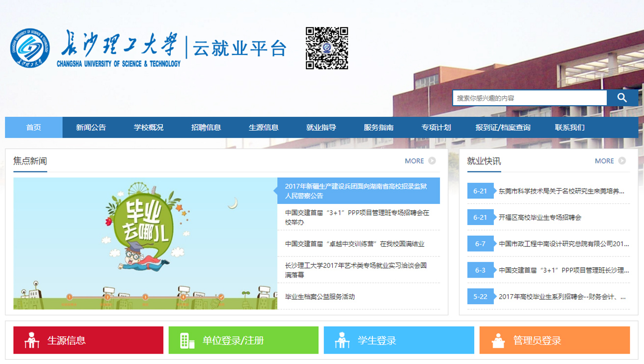Scan the QR code image in the header
This screenshot has height=364, width=644.
[x=327, y=48]
